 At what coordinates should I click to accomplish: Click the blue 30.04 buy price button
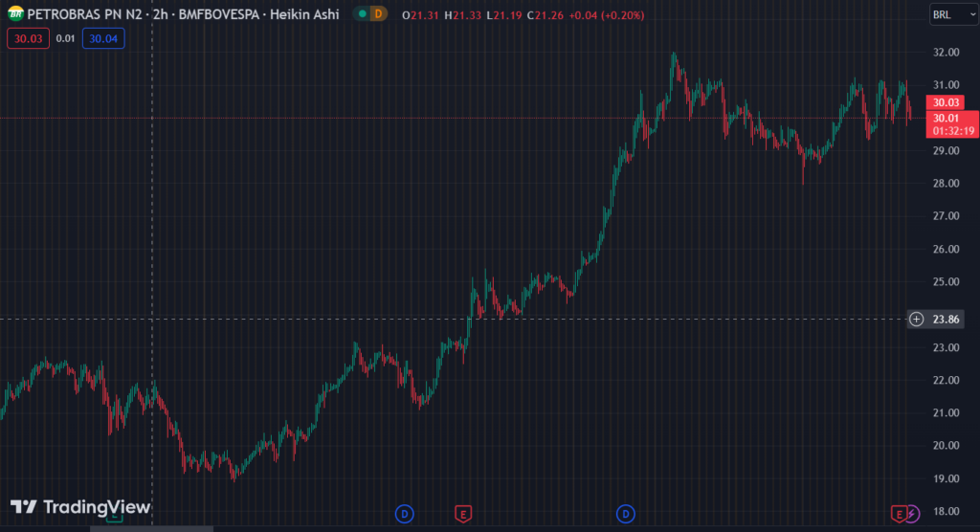(103, 39)
